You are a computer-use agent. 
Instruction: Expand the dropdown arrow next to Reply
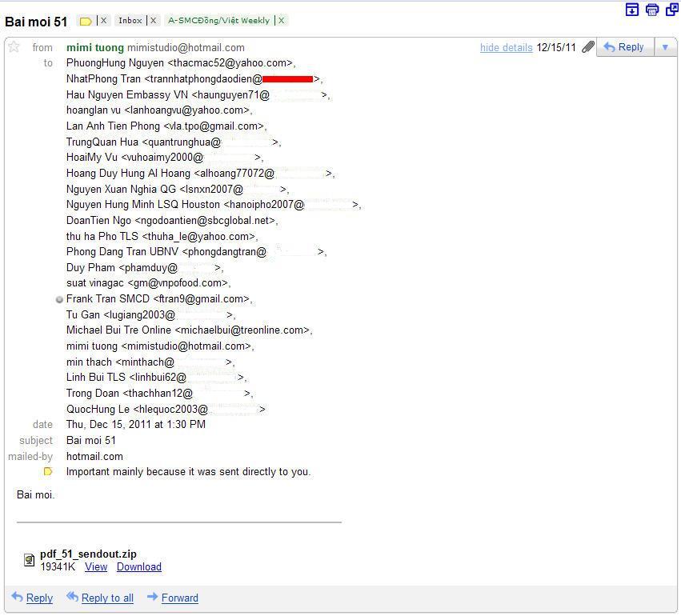664,47
